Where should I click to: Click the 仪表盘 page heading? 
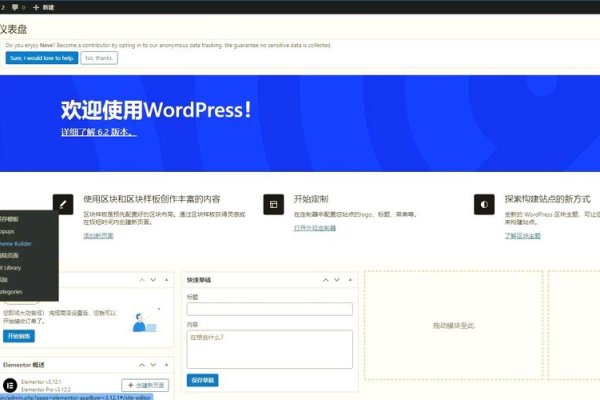[x=13, y=29]
